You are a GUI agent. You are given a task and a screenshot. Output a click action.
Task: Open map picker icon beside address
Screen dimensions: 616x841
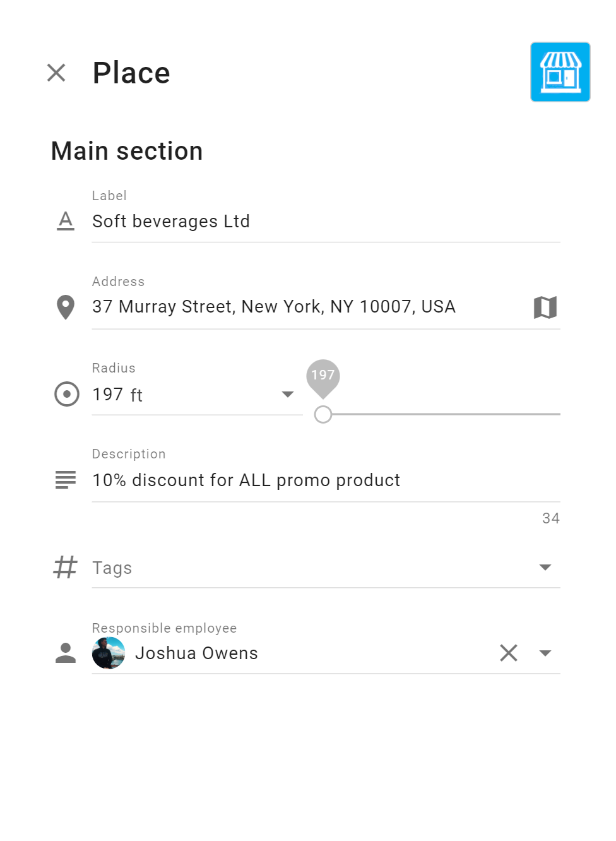545,307
